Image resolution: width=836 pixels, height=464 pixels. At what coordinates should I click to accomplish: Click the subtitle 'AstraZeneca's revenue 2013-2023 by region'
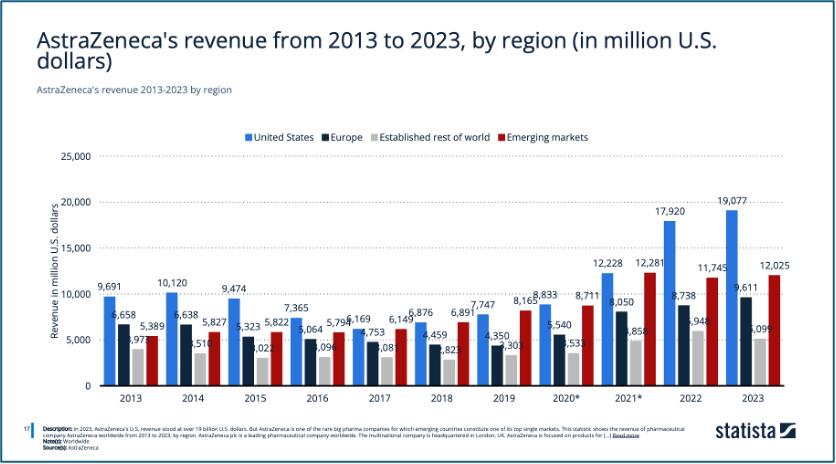click(x=134, y=90)
